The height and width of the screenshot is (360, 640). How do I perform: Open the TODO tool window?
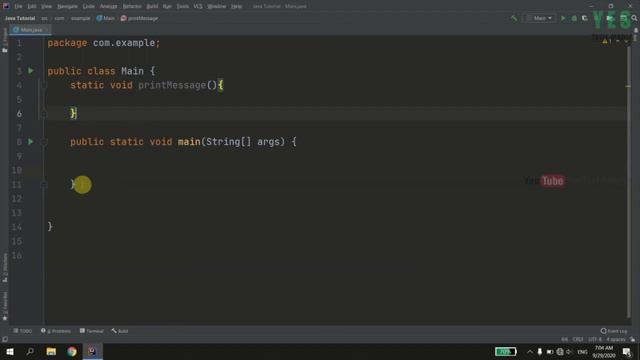[23, 331]
